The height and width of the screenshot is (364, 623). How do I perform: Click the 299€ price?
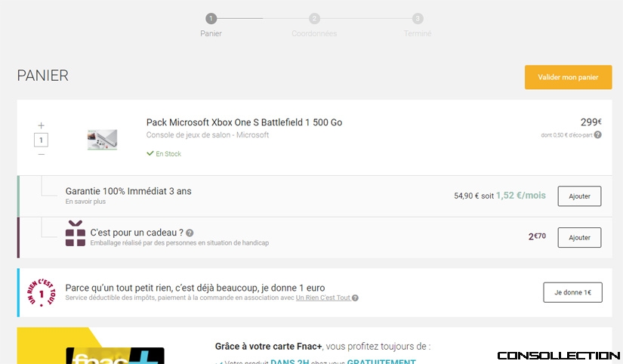point(591,122)
